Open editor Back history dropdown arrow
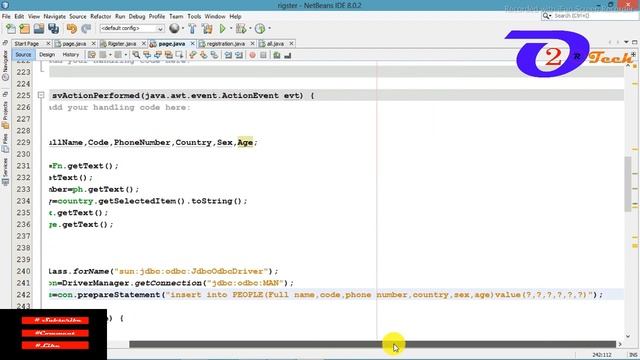Viewport: 640px width, 360px height. pyautogui.click(x=110, y=55)
